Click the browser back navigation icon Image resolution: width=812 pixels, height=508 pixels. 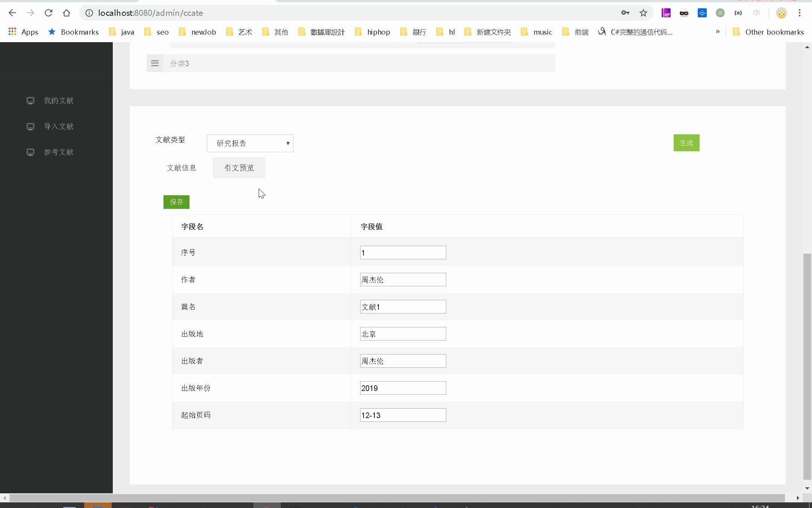point(13,13)
